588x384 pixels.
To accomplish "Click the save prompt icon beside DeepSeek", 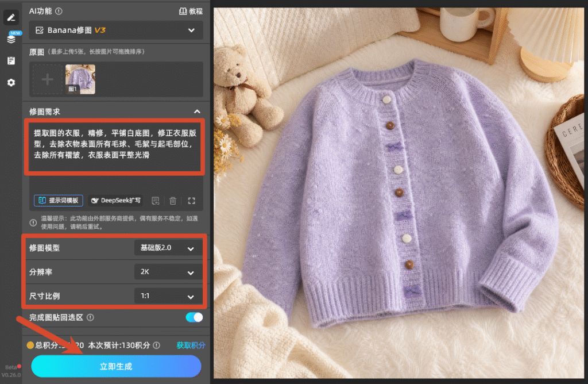I will pos(155,201).
